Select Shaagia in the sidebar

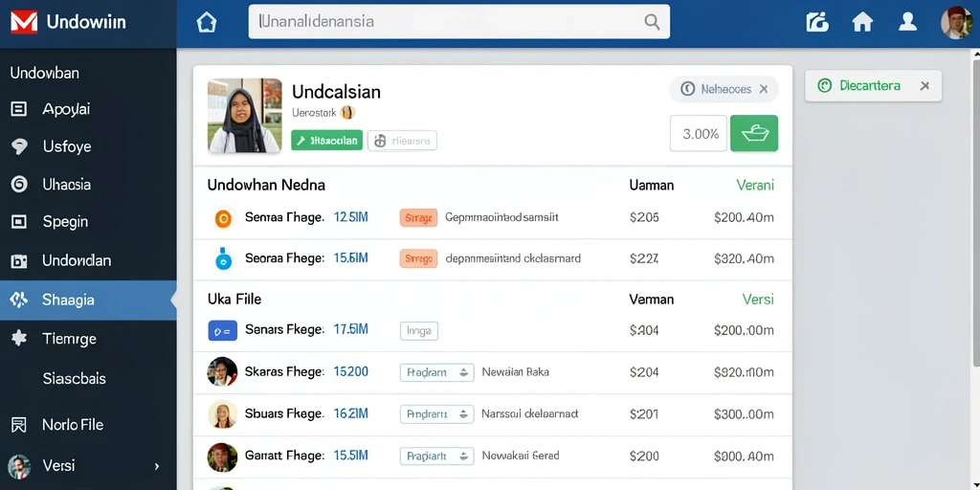pos(88,300)
